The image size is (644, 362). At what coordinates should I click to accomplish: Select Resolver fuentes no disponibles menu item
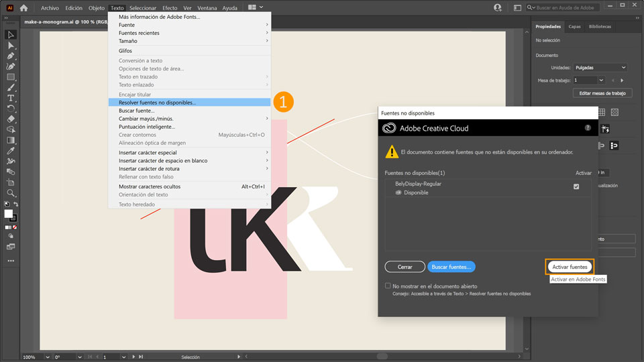tap(189, 102)
